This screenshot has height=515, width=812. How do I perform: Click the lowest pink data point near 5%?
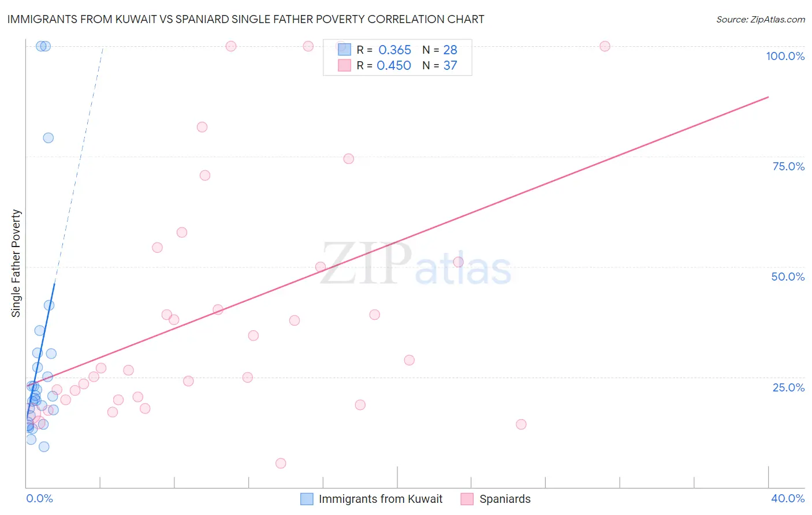[x=281, y=463]
